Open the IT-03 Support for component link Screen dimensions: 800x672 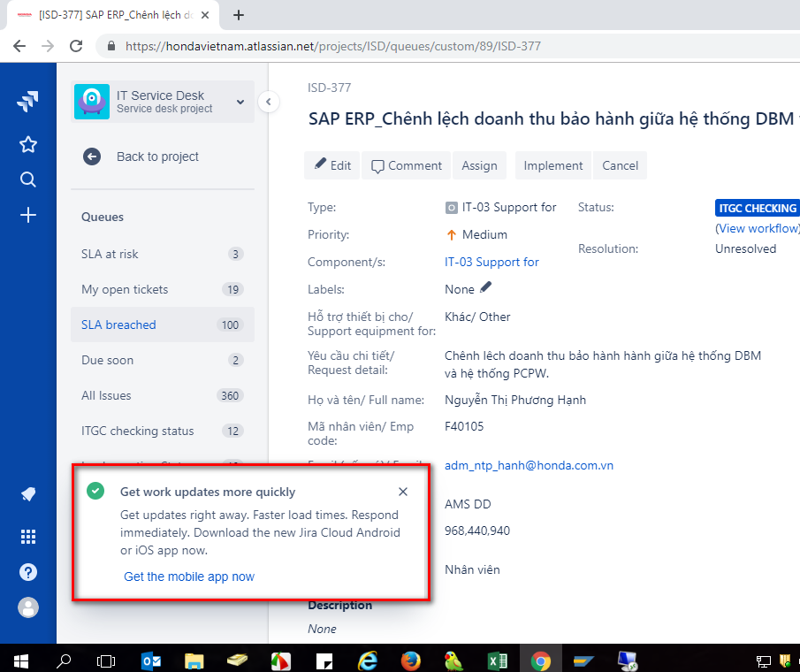coord(491,262)
